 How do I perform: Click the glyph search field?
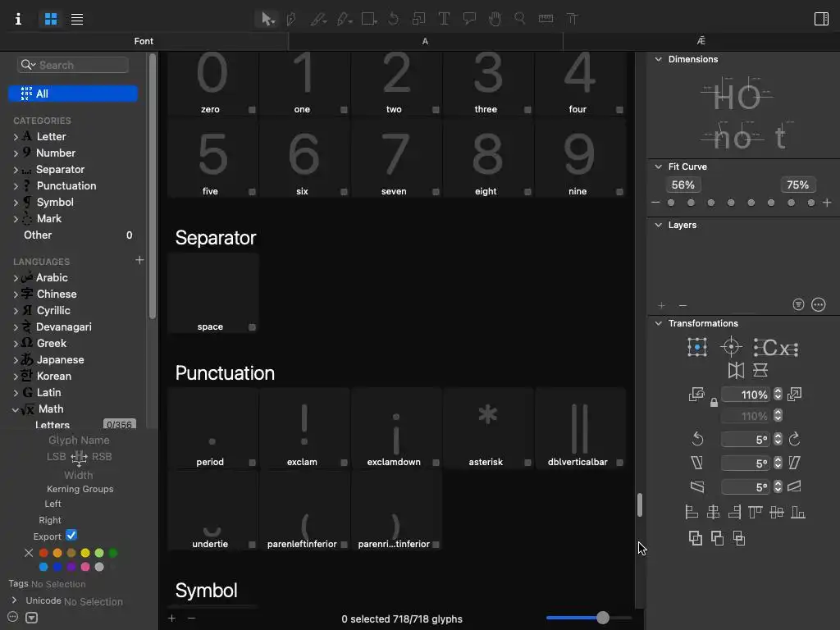73,65
